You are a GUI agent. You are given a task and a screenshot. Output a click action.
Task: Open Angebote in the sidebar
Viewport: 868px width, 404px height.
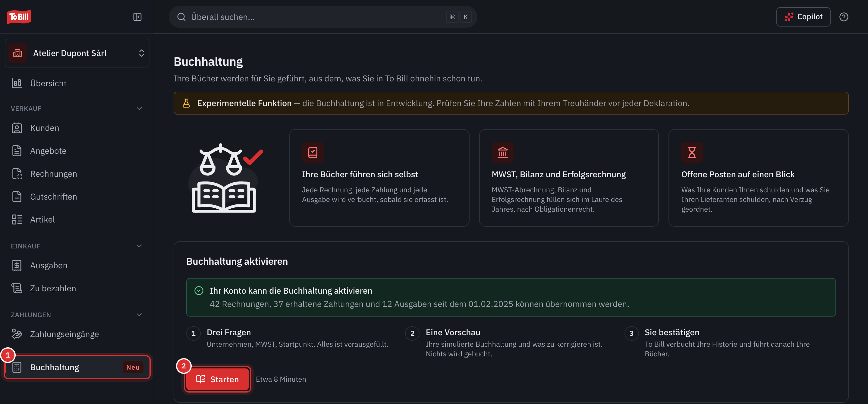(77, 151)
